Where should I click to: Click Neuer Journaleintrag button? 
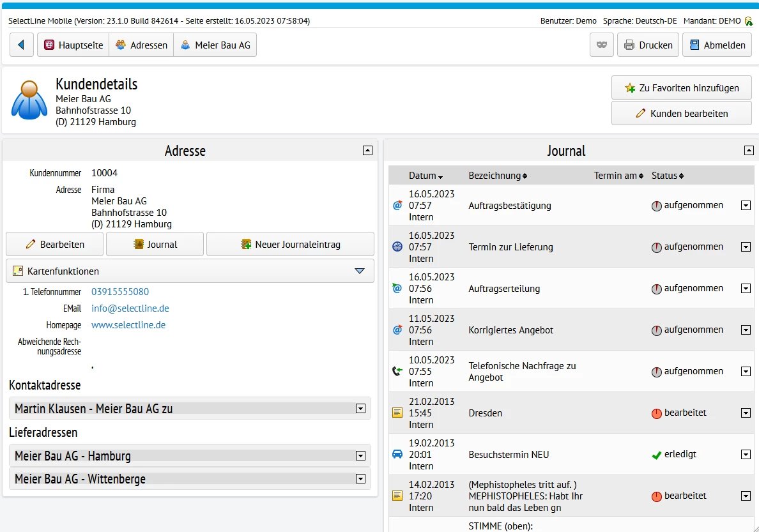290,245
